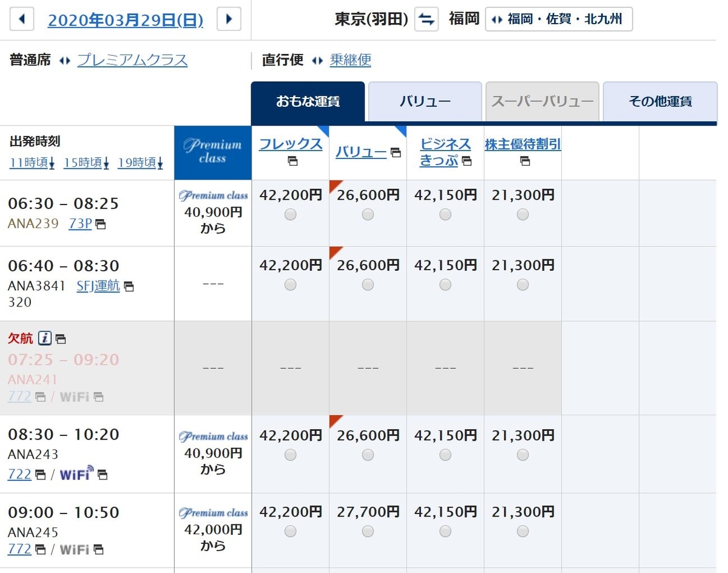Open popup icon beside 772 on ANA245
Viewport: 728px width, 573px height.
[40, 550]
